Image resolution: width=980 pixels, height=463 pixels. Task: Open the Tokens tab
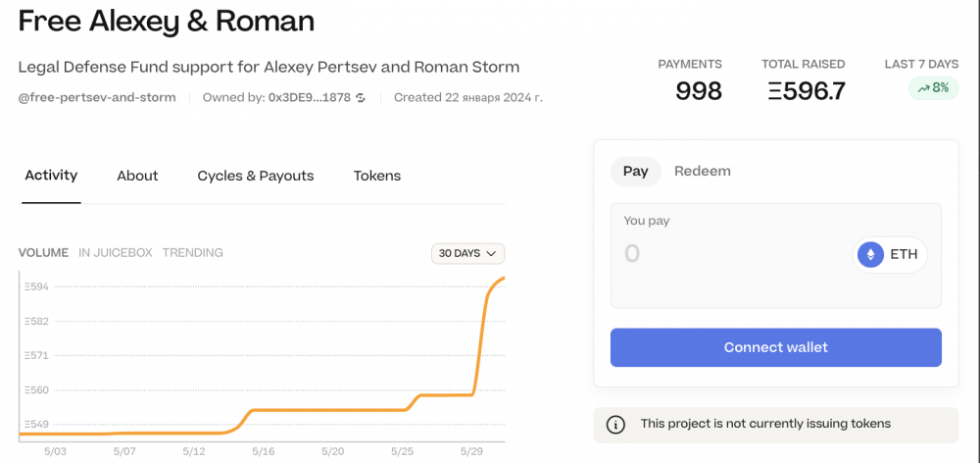pos(377,177)
